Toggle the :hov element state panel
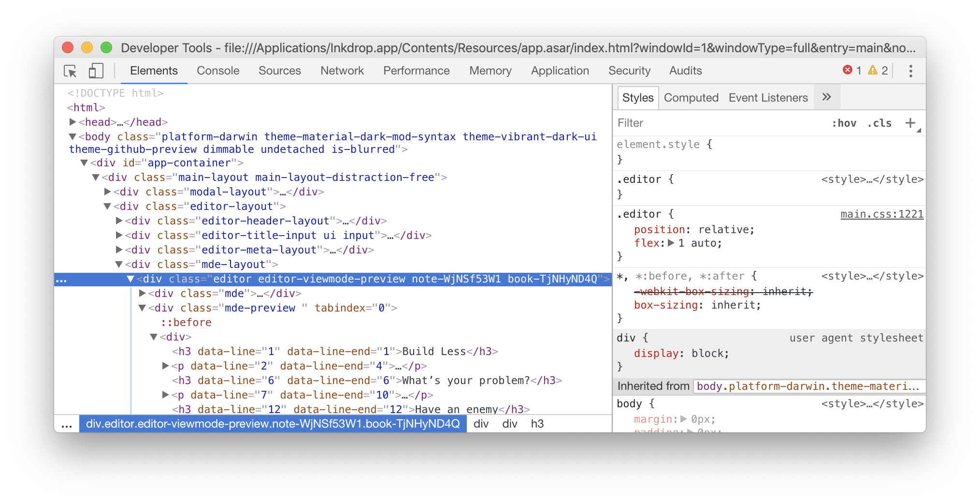 (844, 123)
